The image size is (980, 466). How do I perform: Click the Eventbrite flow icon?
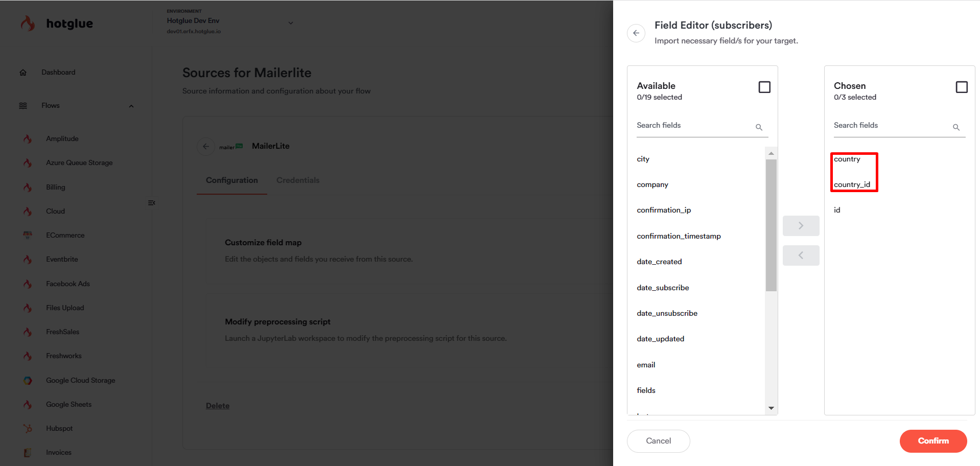pyautogui.click(x=28, y=260)
